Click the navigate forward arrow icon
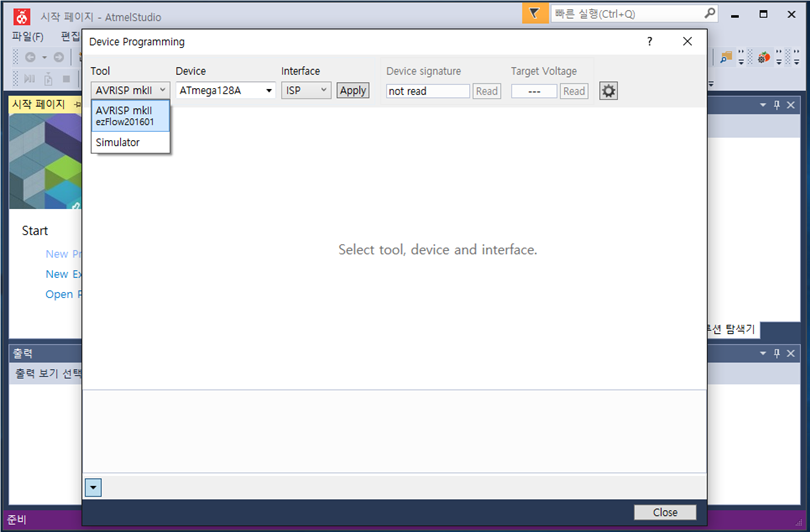 59,57
